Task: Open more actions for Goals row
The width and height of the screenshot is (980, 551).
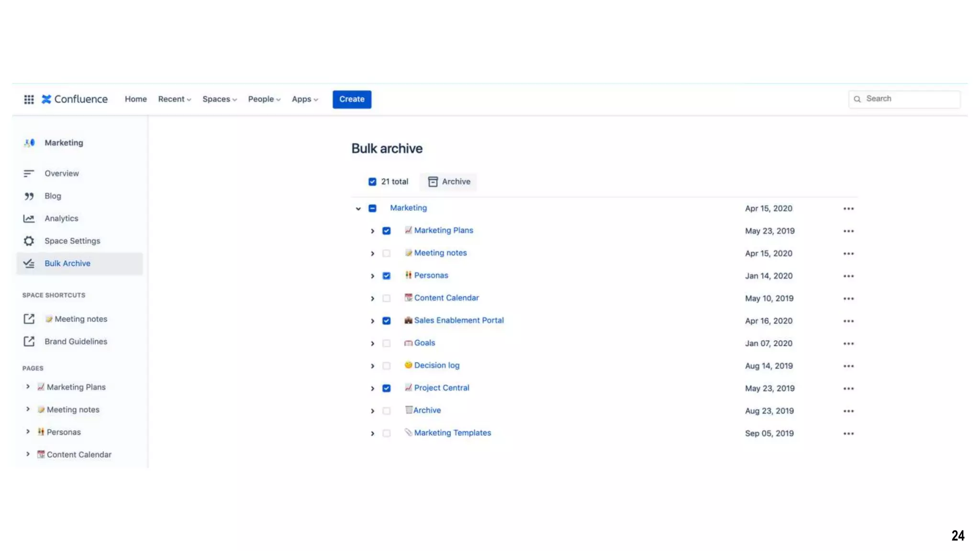Action: [848, 343]
